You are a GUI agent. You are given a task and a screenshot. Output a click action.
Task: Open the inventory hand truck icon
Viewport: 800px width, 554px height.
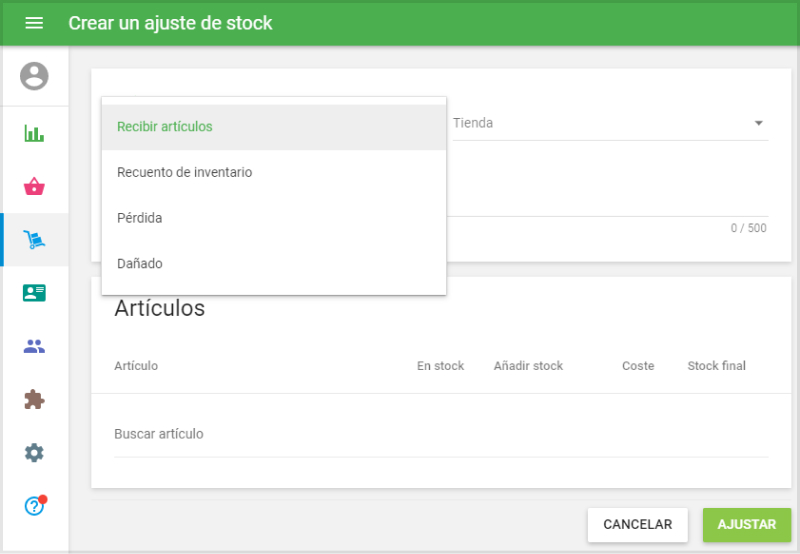34,239
